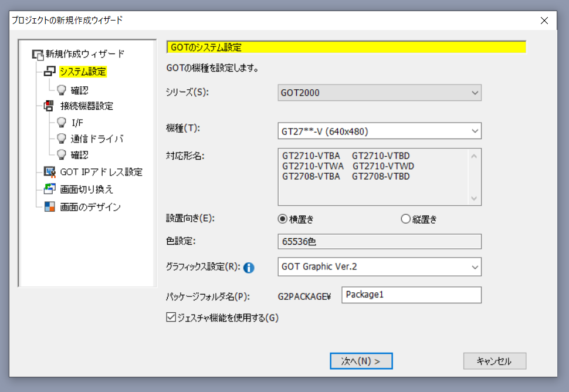This screenshot has width=569, height=392.
Task: Click the 対応形名 list up scroll arrow
Action: click(x=474, y=157)
